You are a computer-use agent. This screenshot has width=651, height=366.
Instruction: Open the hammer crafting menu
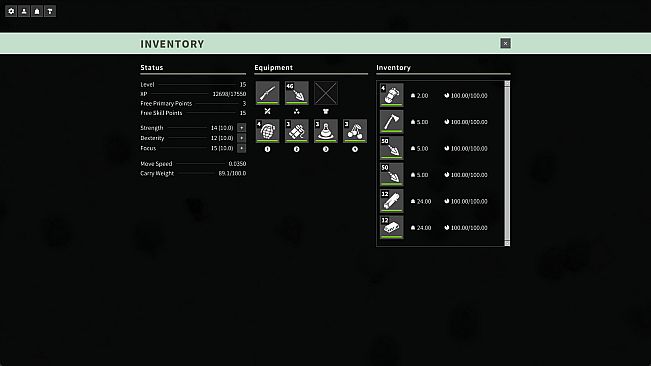point(50,11)
